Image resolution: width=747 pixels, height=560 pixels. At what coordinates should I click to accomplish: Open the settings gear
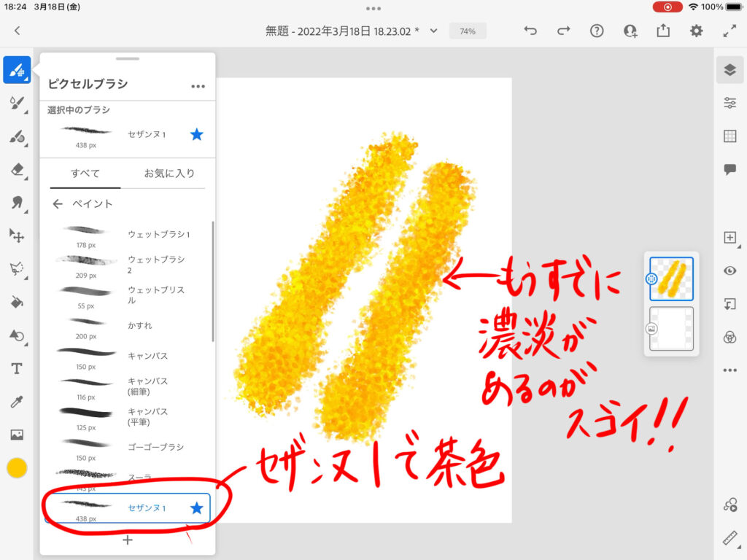697,31
